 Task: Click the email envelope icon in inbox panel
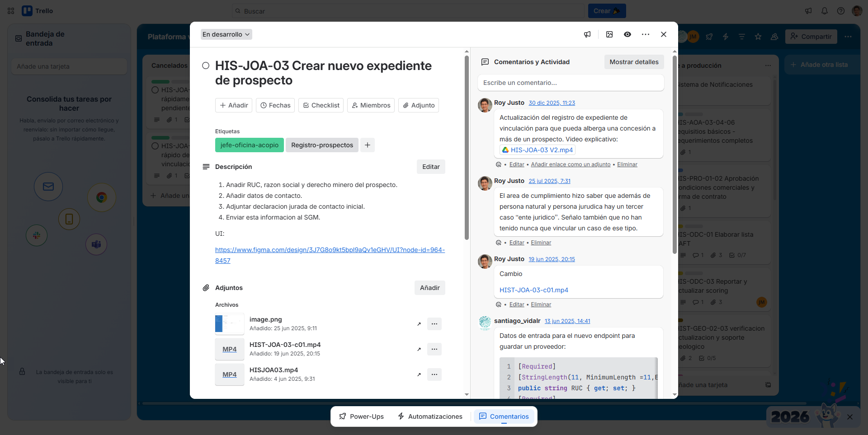click(x=48, y=187)
